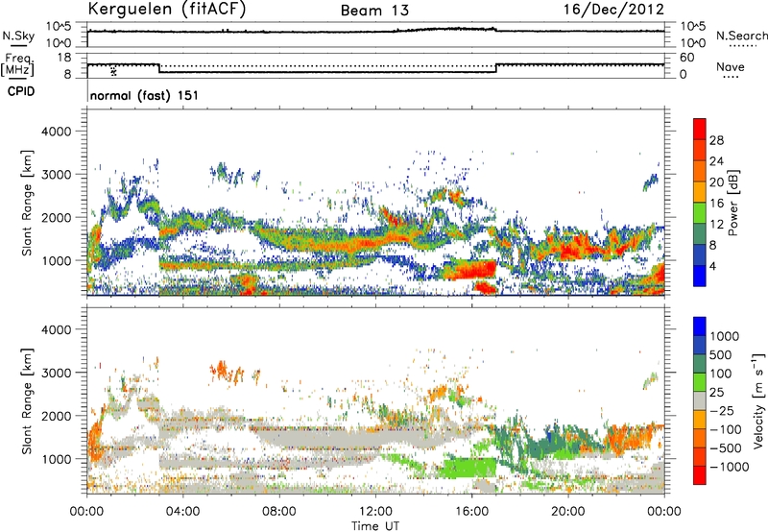
Task: Click the 4000 tick on power panel axis
Action: (x=56, y=132)
